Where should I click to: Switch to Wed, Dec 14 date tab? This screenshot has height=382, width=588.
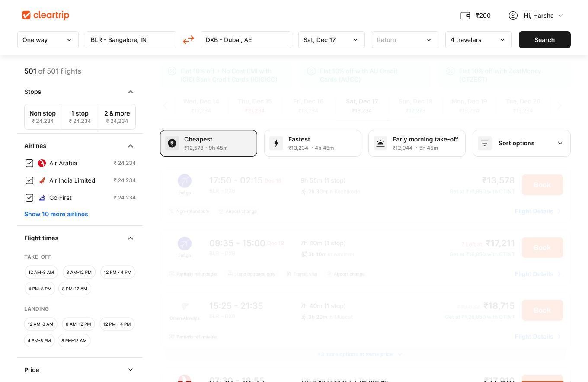[x=201, y=106]
